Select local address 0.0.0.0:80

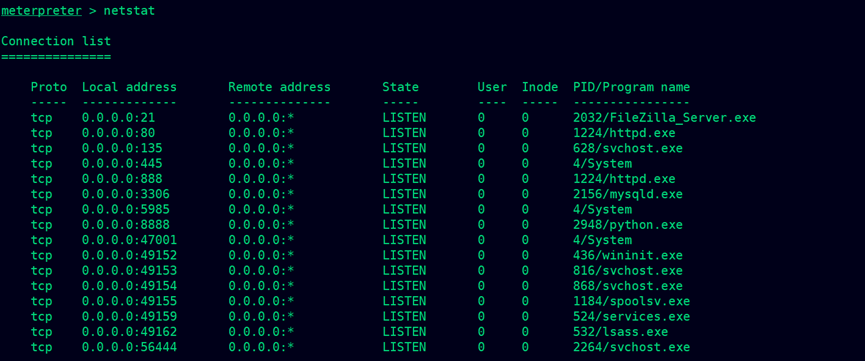click(x=119, y=133)
